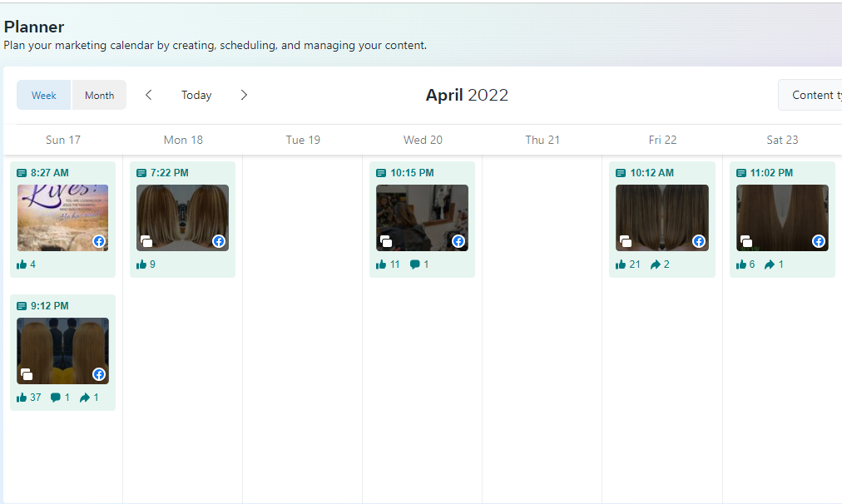Select the Fri 22 day header
The image size is (842, 504).
(662, 140)
